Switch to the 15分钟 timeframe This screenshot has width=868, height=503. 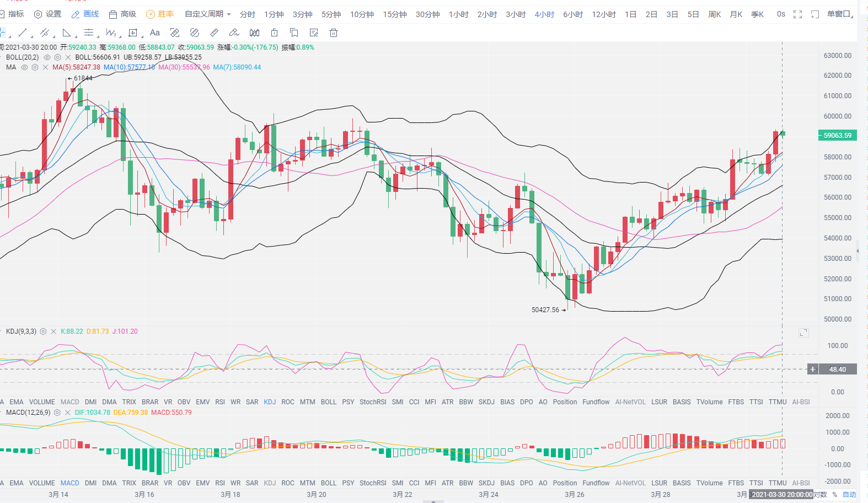pyautogui.click(x=395, y=14)
